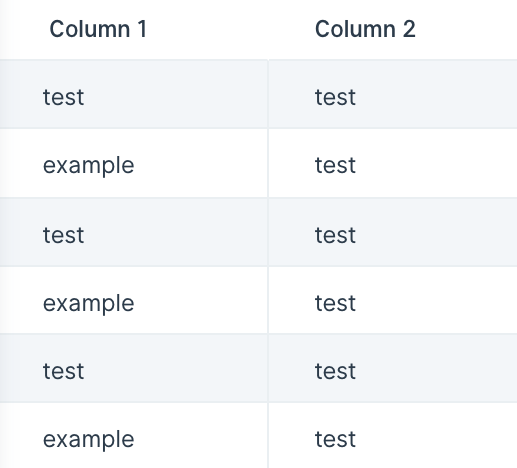Select the fifth row's Column 1 test cell
Screen dimensions: 517x468
(x=133, y=368)
